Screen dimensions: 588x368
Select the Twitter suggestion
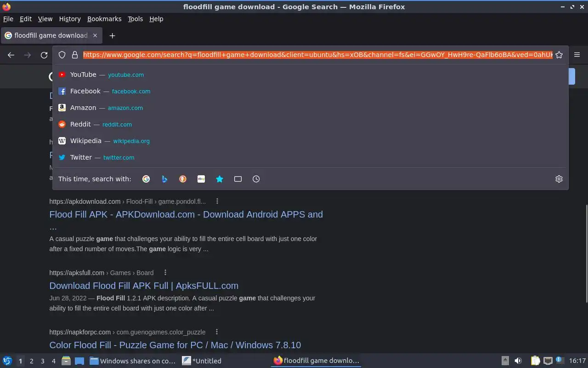click(310, 157)
